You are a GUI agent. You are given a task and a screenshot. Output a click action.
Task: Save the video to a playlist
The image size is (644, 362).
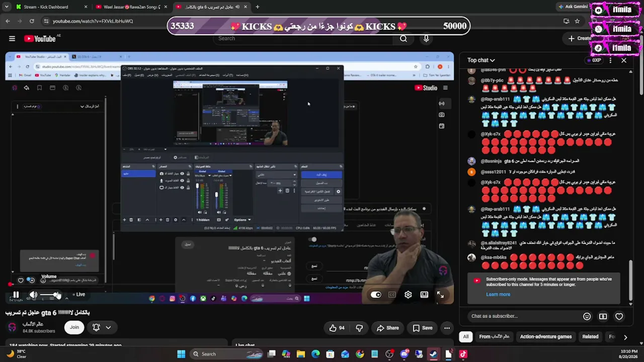(423, 328)
